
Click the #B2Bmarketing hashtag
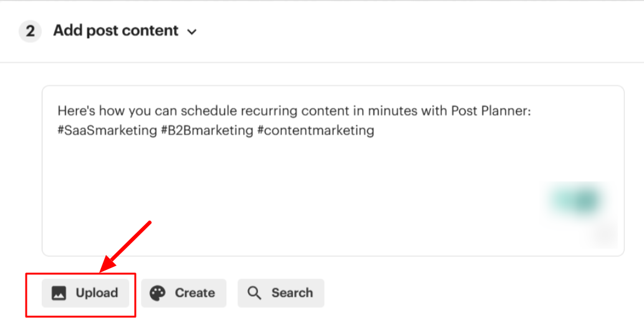click(x=205, y=131)
